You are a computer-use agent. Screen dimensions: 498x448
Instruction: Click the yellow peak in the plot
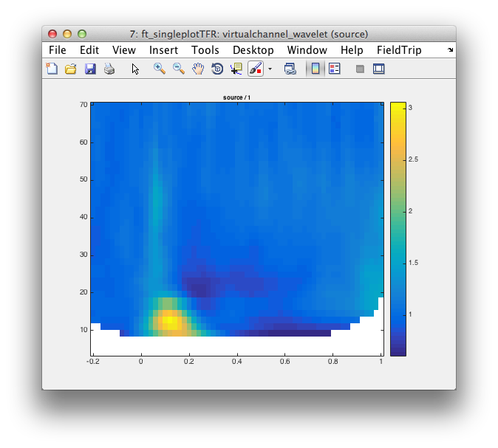pos(170,320)
